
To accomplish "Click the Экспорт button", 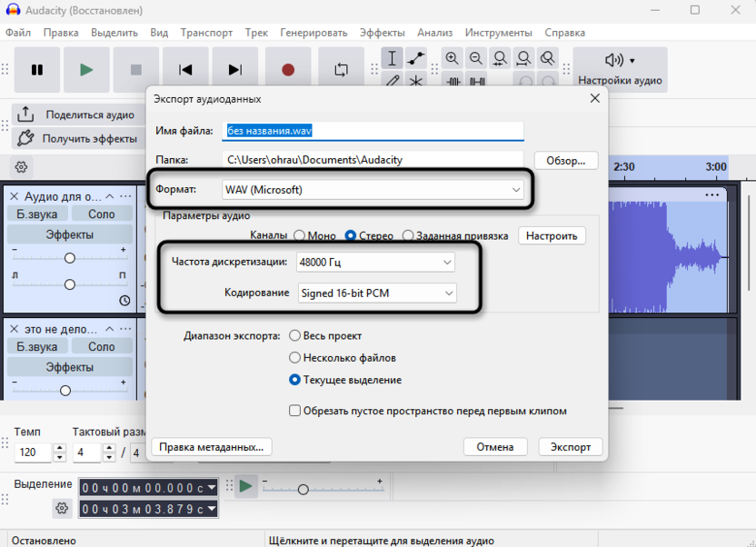I will click(571, 447).
